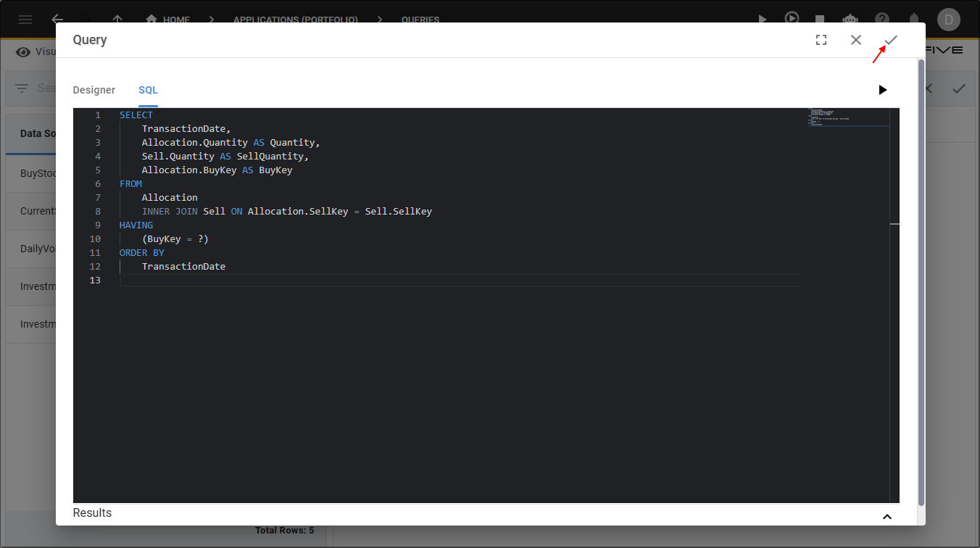Open the HOME breadcrumb
The width and height of the screenshot is (980, 548).
click(x=168, y=20)
